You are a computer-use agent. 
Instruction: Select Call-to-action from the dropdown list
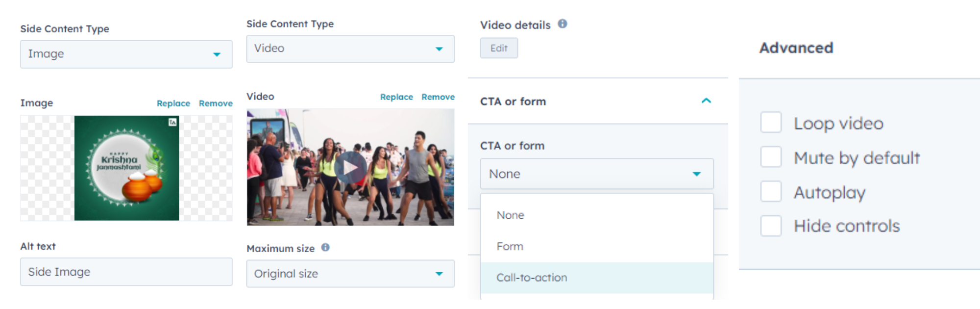[x=532, y=278]
